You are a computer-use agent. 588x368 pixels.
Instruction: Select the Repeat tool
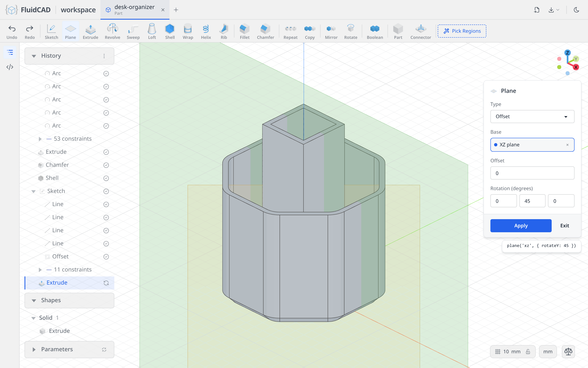(x=290, y=31)
